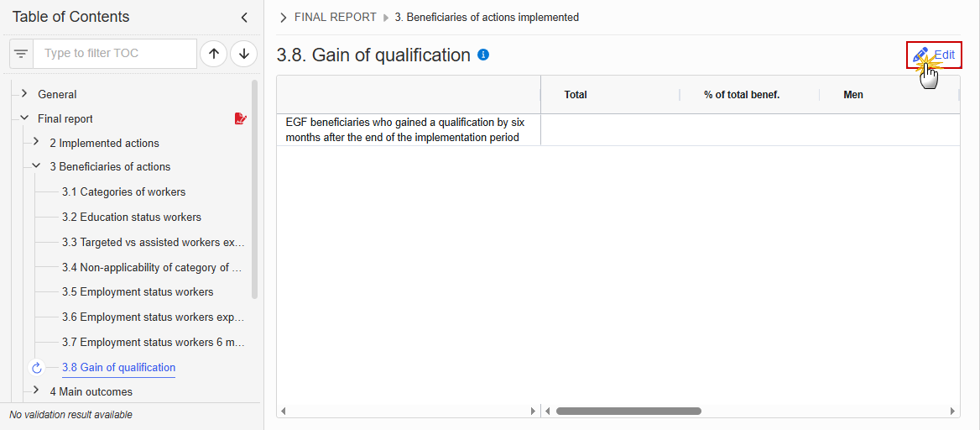Click the table's horizontal scrollbar thumb
The image size is (980, 430).
[628, 412]
